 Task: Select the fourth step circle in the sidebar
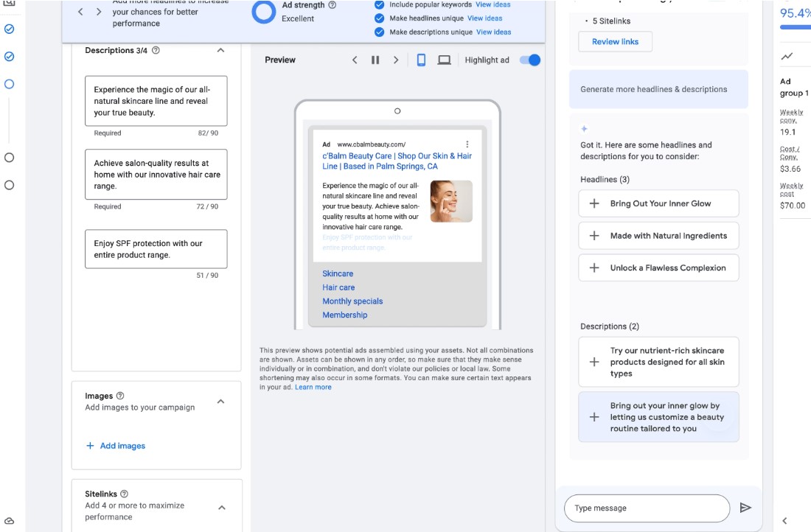click(10, 158)
